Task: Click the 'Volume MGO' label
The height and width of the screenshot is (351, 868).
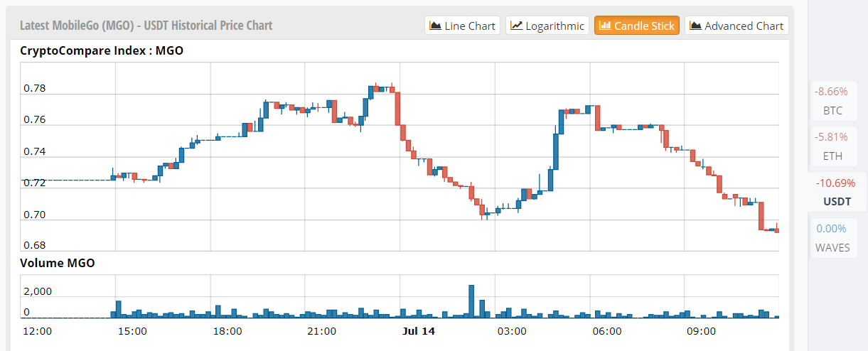Action: [58, 263]
